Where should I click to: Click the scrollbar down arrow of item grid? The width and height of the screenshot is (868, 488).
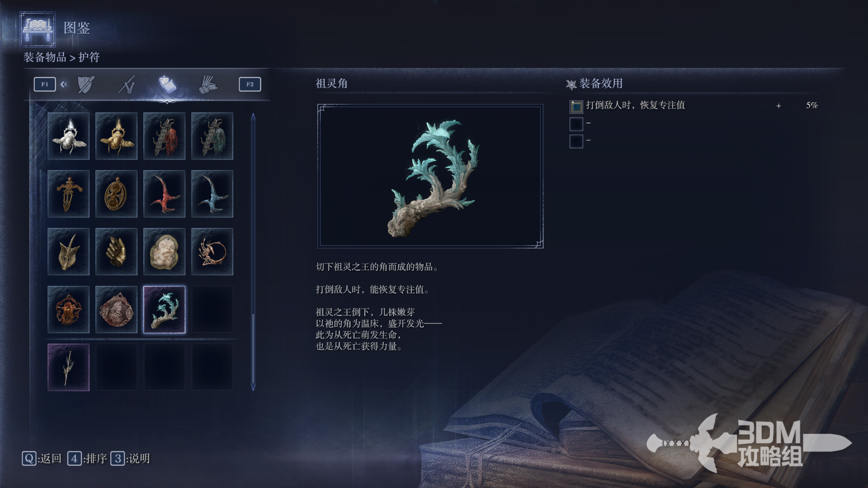coord(253,387)
